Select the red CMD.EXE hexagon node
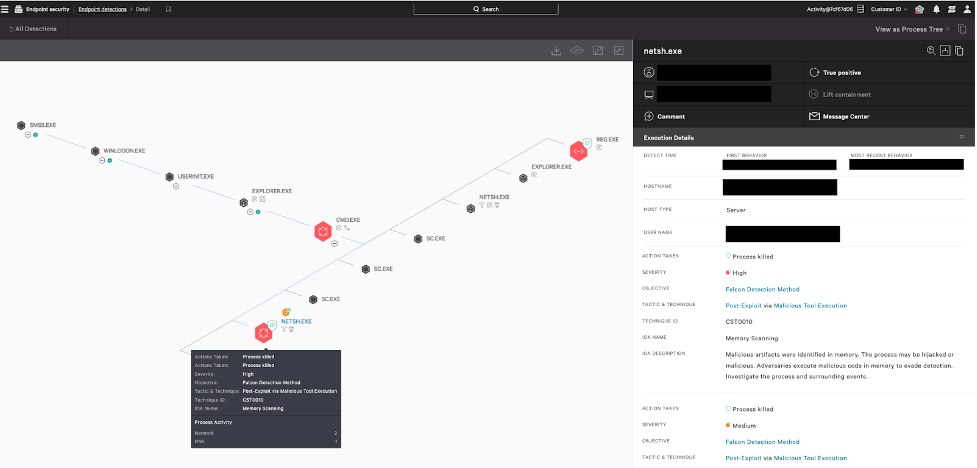 (x=323, y=232)
